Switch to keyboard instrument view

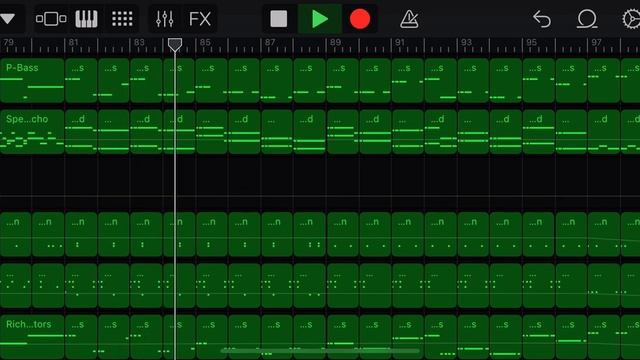pyautogui.click(x=87, y=19)
